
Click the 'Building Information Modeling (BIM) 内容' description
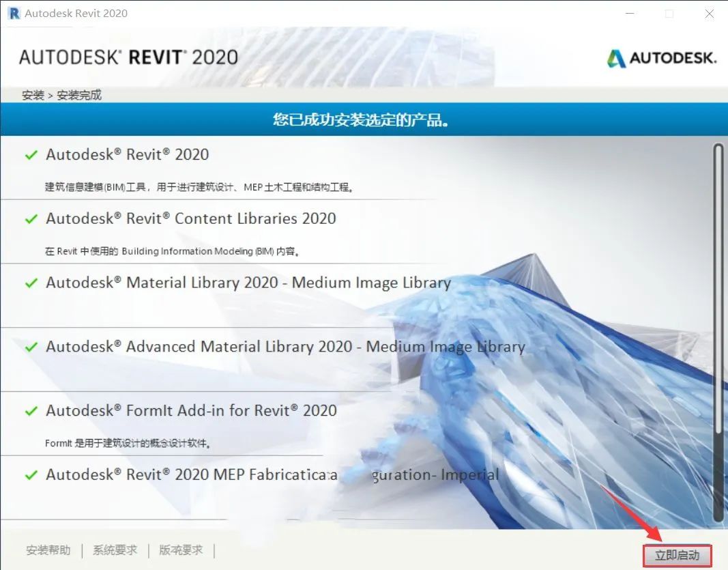(x=172, y=251)
